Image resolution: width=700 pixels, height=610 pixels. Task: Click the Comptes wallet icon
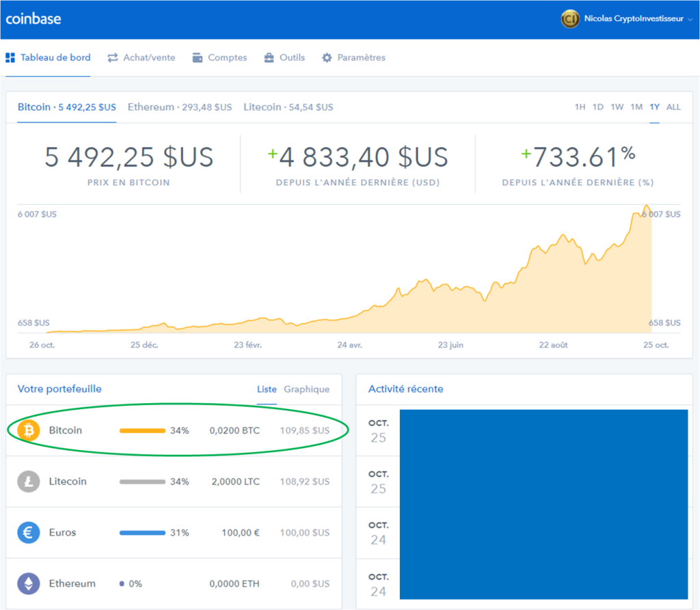coord(198,57)
